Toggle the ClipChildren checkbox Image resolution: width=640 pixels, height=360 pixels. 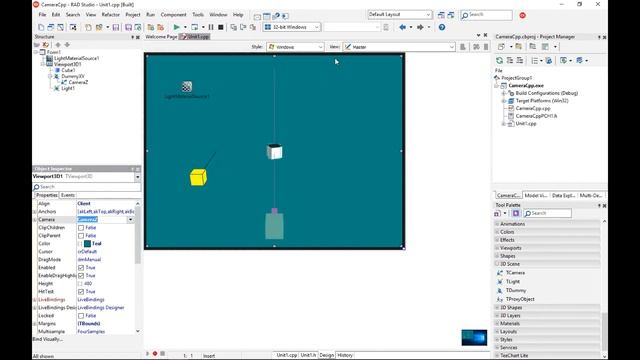(x=81, y=228)
